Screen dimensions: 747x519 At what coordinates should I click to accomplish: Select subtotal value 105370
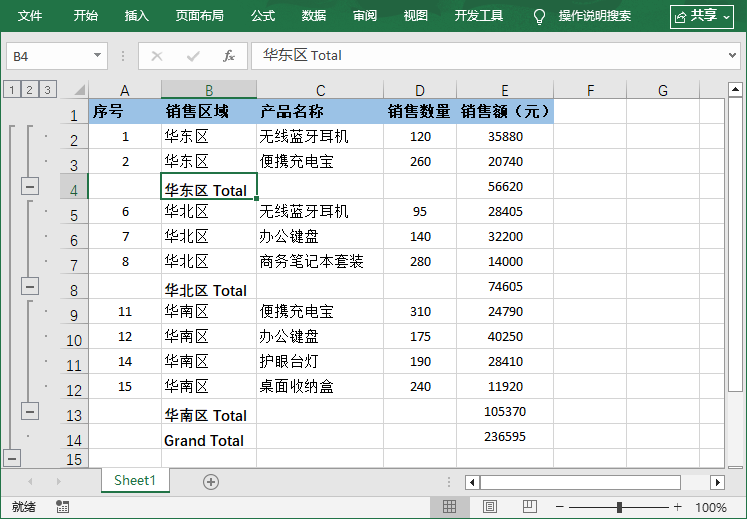point(505,411)
